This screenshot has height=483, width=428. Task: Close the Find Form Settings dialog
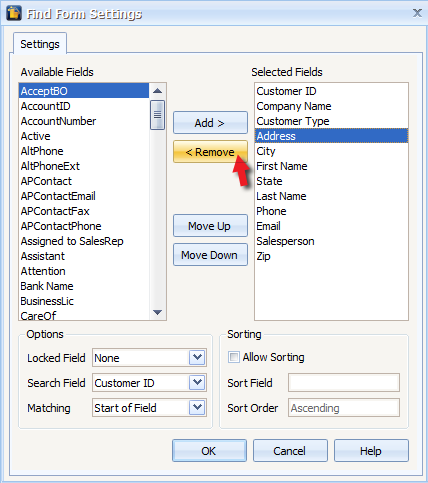pos(417,13)
